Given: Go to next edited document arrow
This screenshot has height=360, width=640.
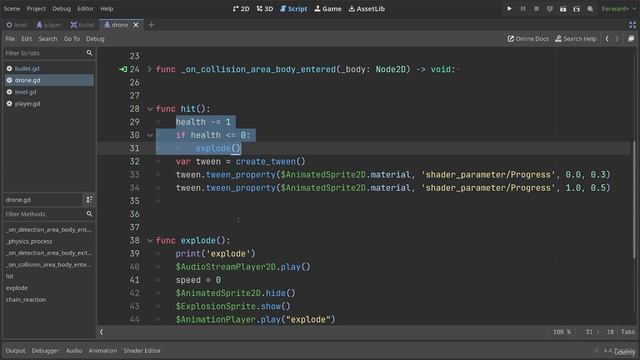Looking at the screenshot, I should (617, 39).
